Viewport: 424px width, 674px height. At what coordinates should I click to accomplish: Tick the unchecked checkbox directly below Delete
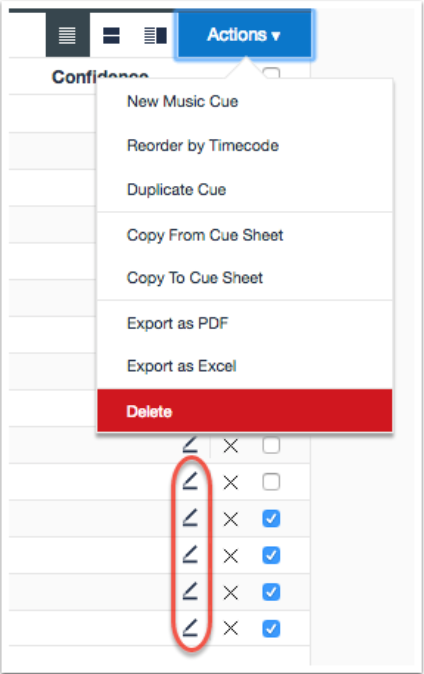click(x=271, y=445)
